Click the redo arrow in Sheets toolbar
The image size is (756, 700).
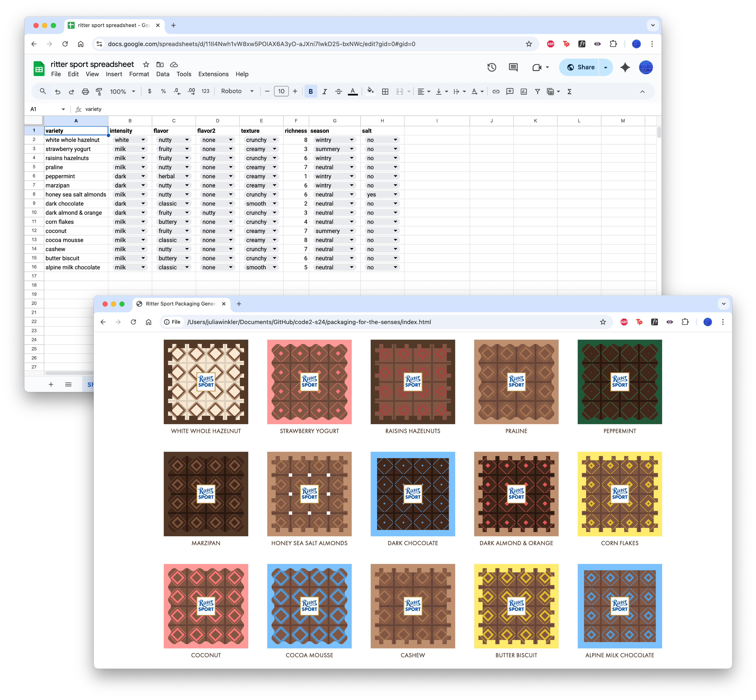(x=71, y=92)
